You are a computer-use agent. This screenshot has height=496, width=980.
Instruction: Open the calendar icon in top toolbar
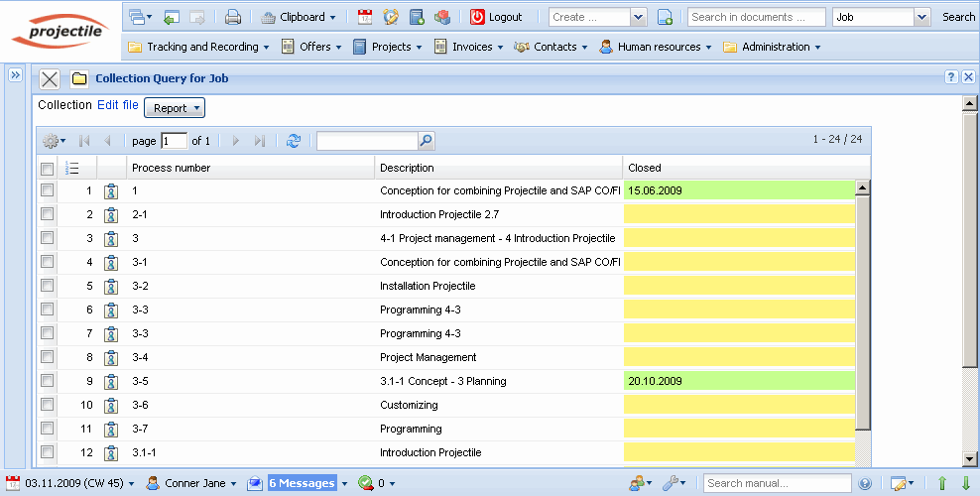[365, 17]
